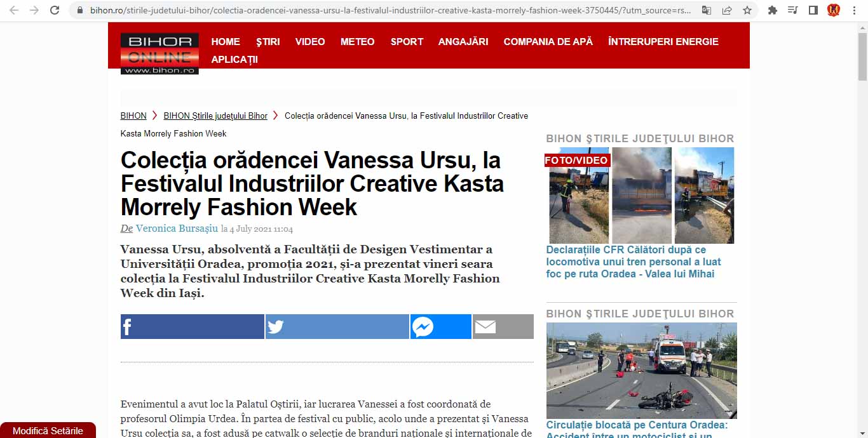Open the share page icon in the address bar

pos(727,10)
